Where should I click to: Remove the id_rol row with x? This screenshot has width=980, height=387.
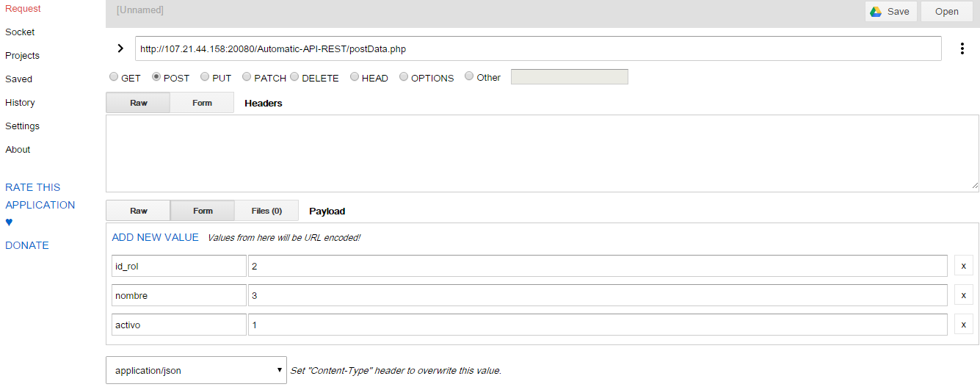point(964,266)
